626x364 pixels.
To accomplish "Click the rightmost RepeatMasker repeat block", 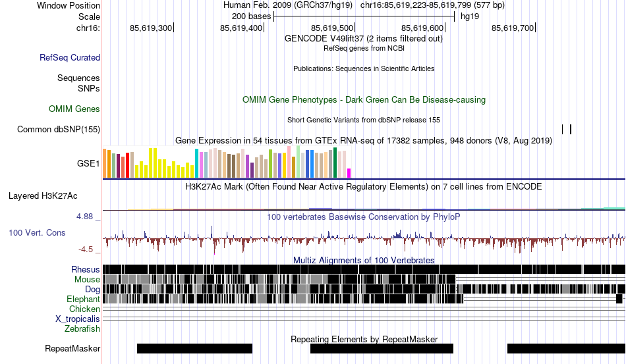I will (566, 348).
